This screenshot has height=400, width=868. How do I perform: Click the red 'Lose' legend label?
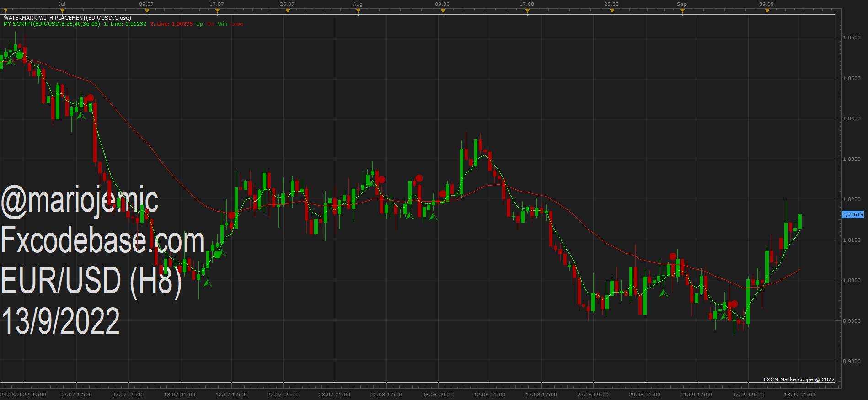(237, 24)
